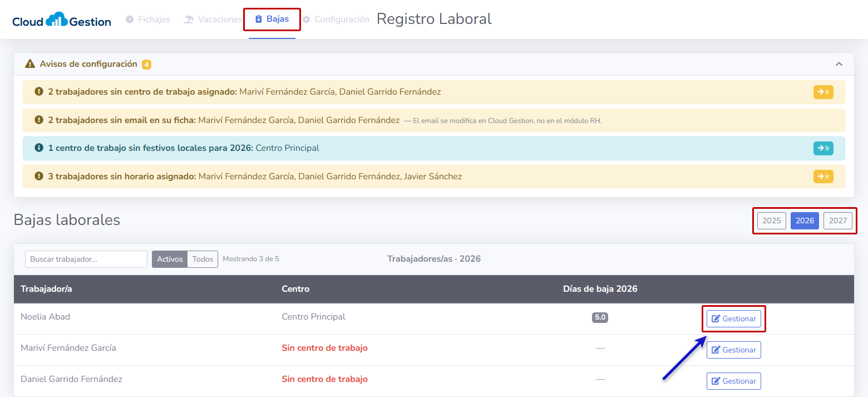The width and height of the screenshot is (868, 397).
Task: Click the Bajas laborales heading
Action: (67, 220)
